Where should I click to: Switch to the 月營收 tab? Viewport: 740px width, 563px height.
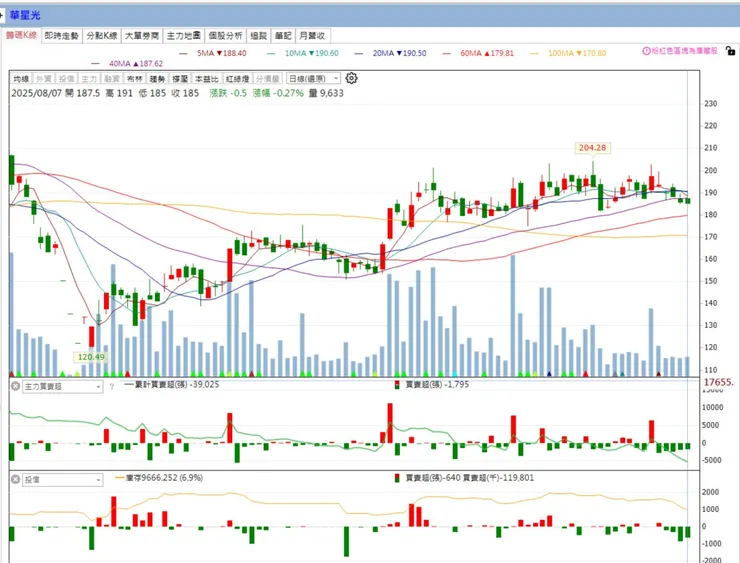[312, 35]
